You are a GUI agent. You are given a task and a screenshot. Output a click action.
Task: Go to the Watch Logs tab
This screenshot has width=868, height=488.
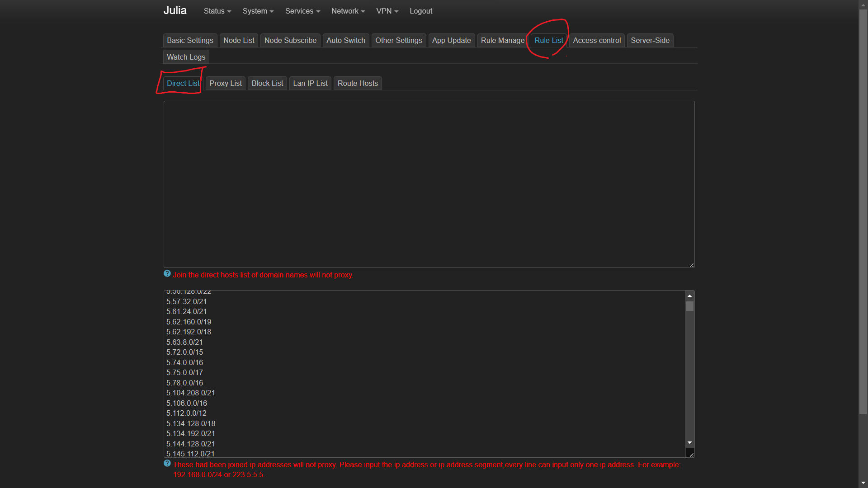(186, 57)
